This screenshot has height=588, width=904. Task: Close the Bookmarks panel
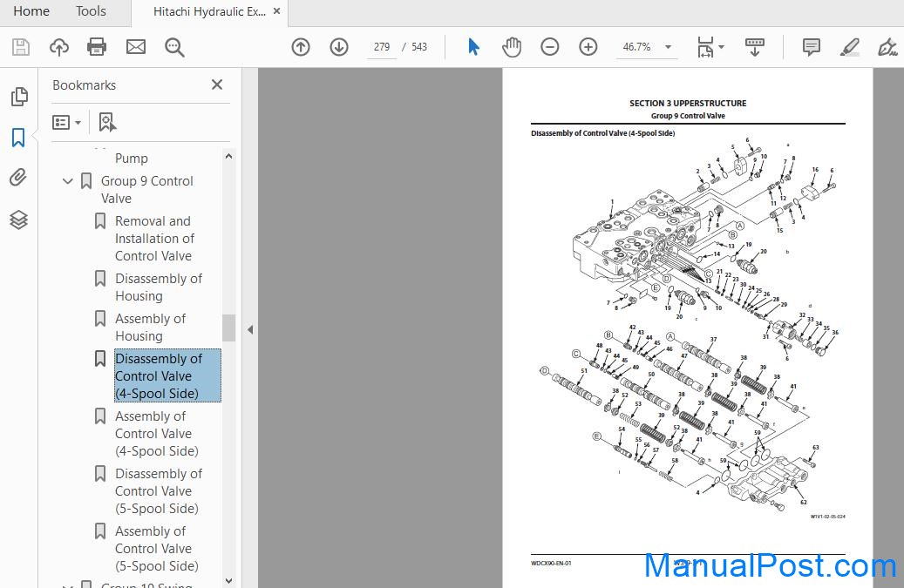click(217, 84)
